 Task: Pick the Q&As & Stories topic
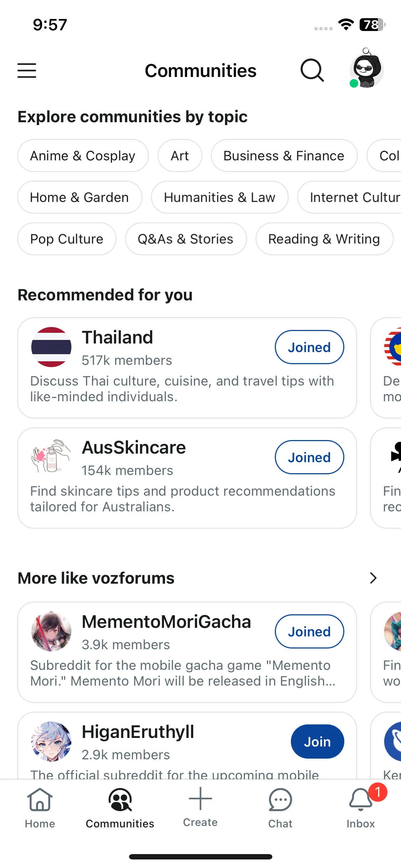pyautogui.click(x=186, y=239)
